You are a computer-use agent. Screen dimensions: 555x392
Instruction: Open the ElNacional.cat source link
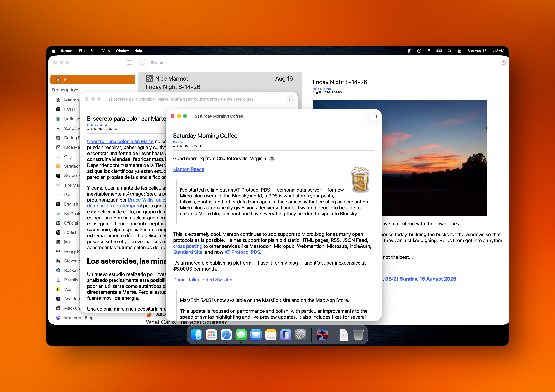(97, 125)
